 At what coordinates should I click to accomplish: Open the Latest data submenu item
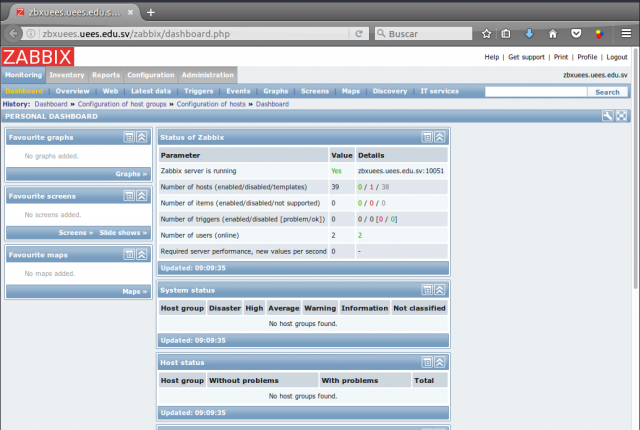click(x=151, y=91)
